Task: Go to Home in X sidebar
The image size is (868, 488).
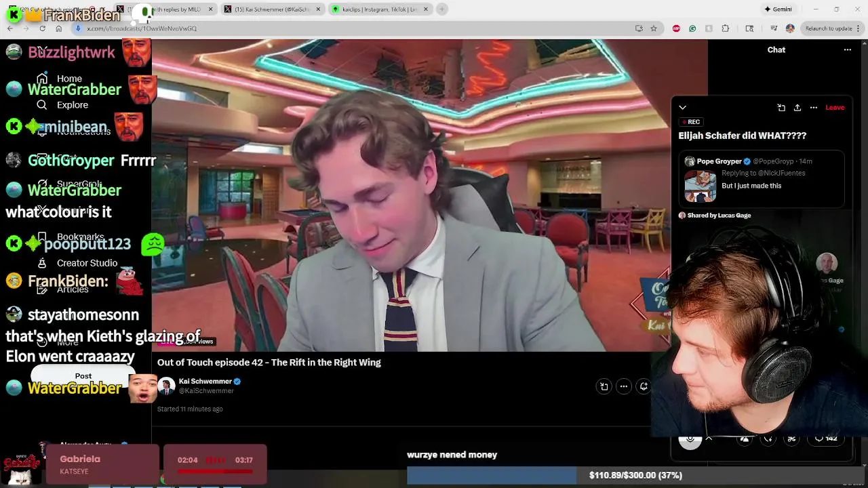Action: click(69, 79)
